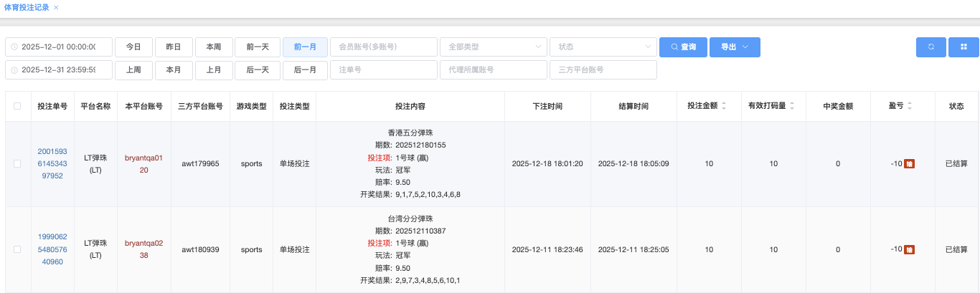Toggle the select-all checkbox in table header
The image size is (980, 293).
(x=17, y=106)
